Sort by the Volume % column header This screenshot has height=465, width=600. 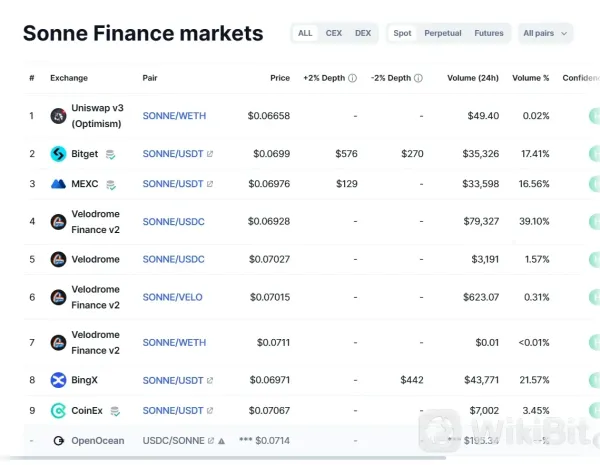pyautogui.click(x=530, y=78)
